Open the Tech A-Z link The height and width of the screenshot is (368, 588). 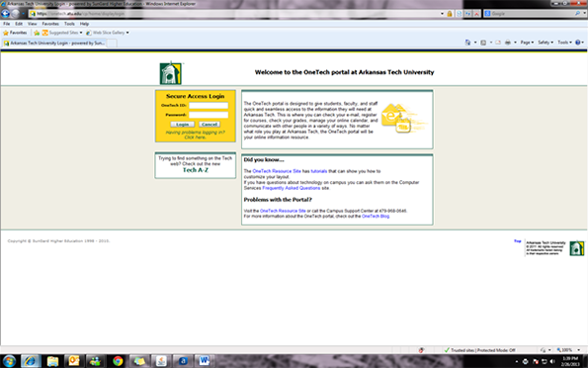pos(196,170)
